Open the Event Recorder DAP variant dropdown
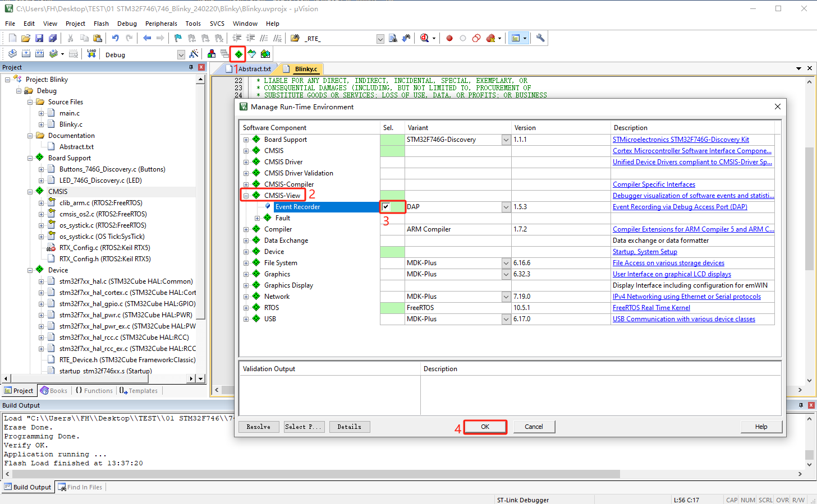This screenshot has width=817, height=504. coord(506,207)
